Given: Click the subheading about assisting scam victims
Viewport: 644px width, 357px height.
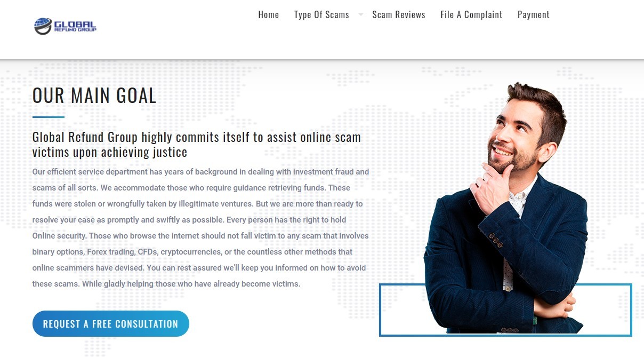Looking at the screenshot, I should click(x=197, y=145).
